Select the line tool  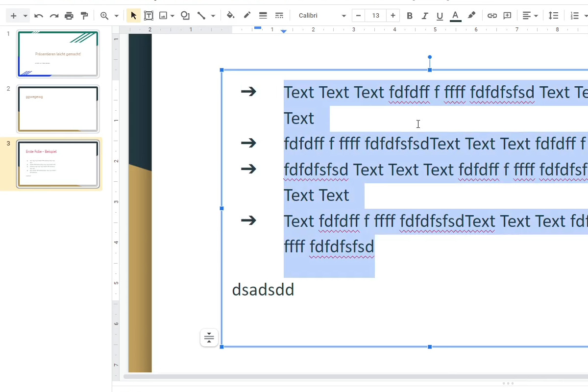tap(201, 16)
